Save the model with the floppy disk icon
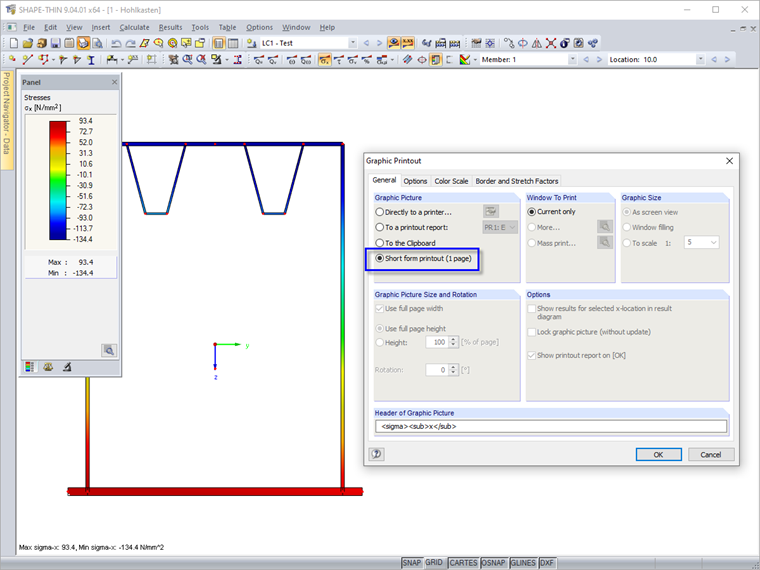Screen dimensions: 760x570 click(55, 43)
